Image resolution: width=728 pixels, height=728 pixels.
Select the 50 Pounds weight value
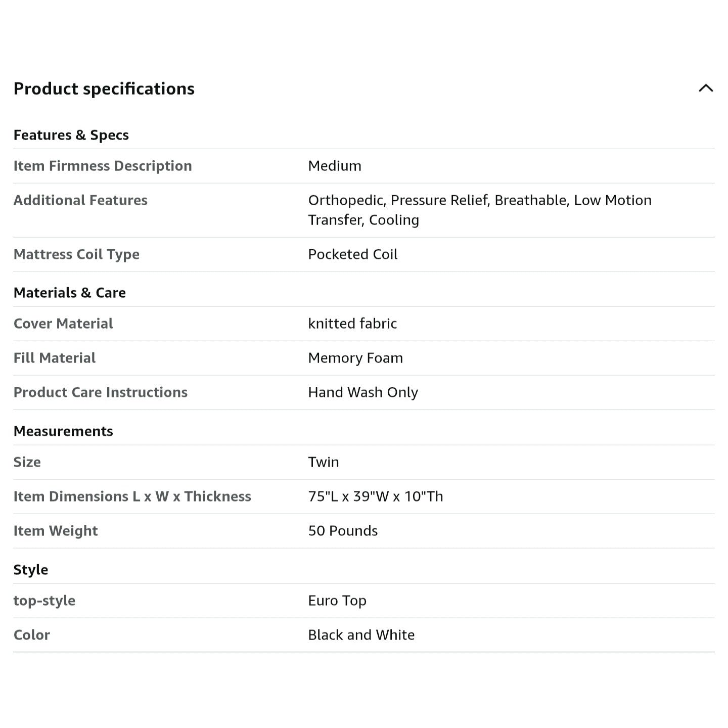pyautogui.click(x=343, y=531)
